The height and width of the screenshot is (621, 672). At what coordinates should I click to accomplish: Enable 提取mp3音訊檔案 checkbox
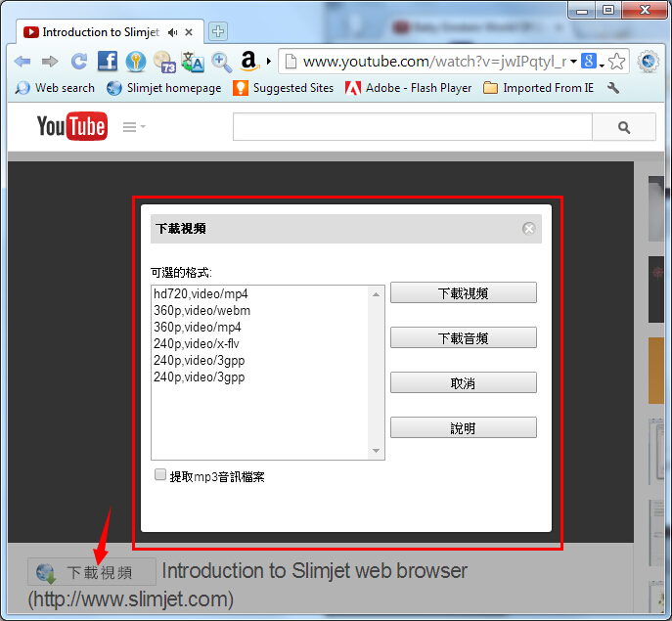[160, 475]
